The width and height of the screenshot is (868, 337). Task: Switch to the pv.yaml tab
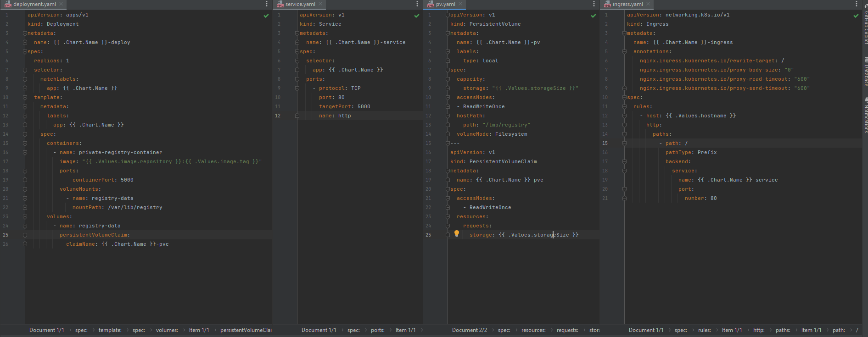pyautogui.click(x=445, y=4)
